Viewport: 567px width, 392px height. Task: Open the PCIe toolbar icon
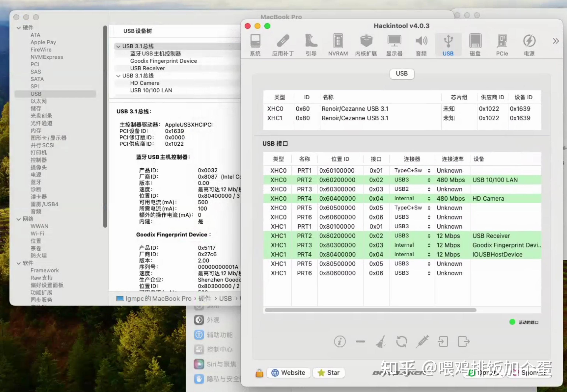tap(502, 45)
